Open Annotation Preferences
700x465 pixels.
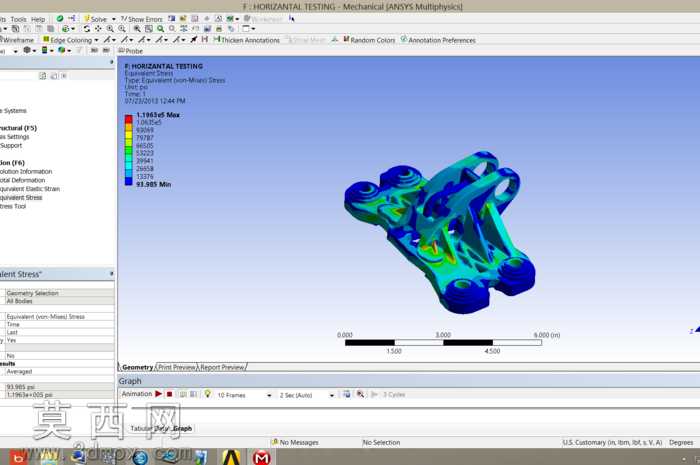click(x=438, y=40)
